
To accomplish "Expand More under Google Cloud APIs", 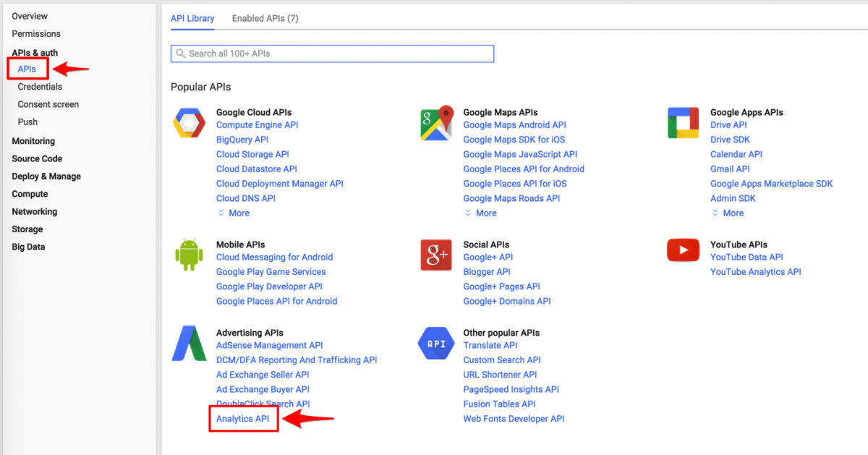I will (233, 213).
